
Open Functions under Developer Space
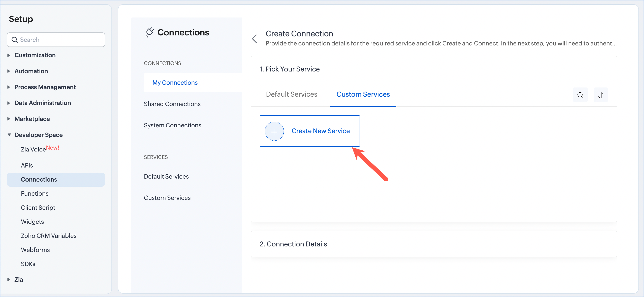(x=35, y=194)
